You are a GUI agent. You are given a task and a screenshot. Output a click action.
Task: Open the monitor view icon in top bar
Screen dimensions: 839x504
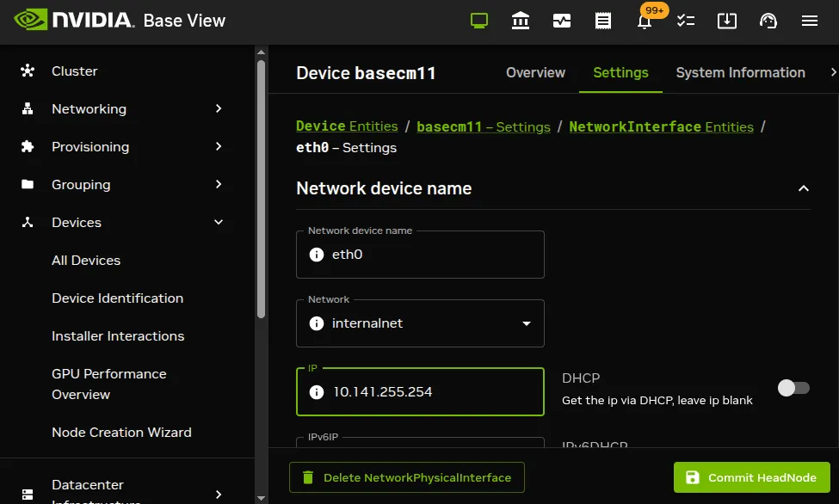(x=479, y=21)
